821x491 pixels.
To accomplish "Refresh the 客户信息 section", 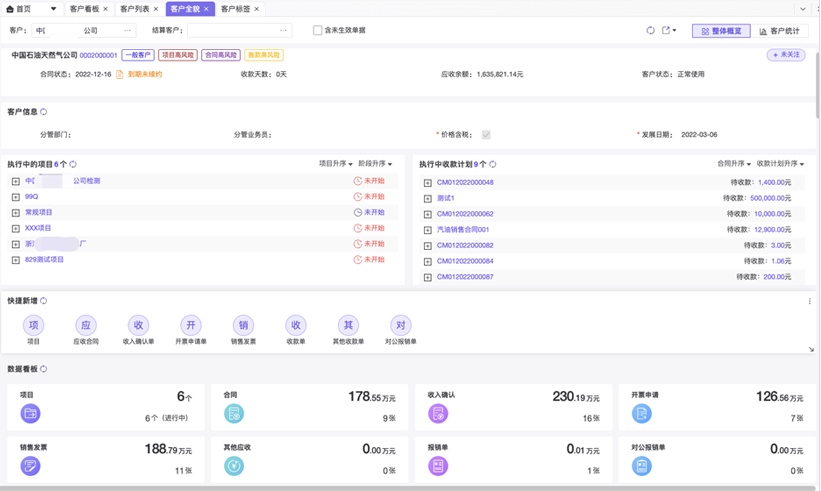I will pyautogui.click(x=44, y=112).
